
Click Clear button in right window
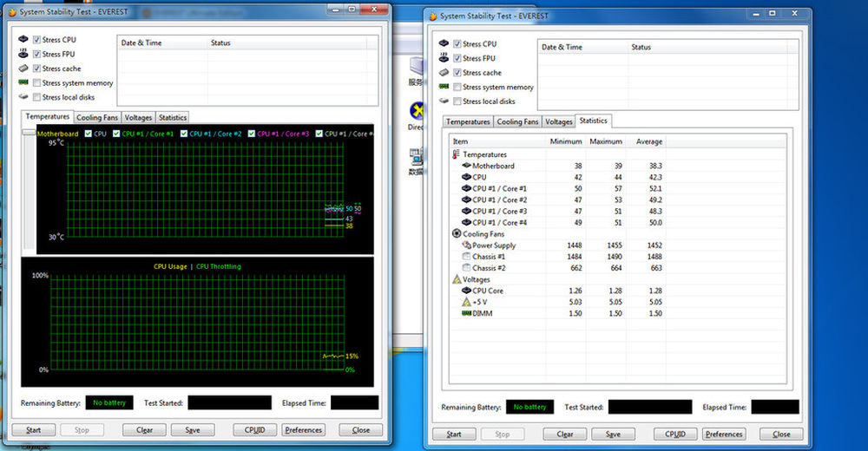(565, 435)
